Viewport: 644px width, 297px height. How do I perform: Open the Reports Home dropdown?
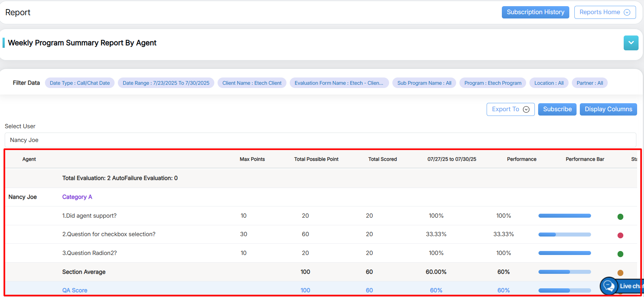click(x=604, y=12)
